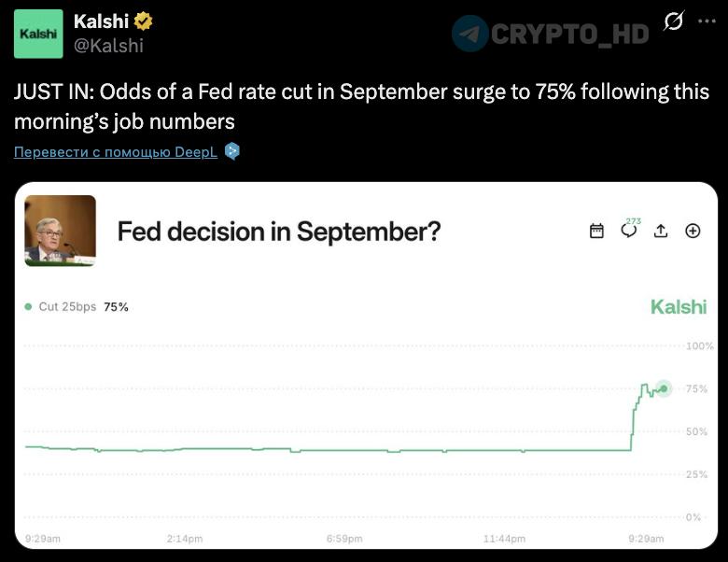The width and height of the screenshot is (728, 562).
Task: Click the Grok slashed-circle icon
Action: click(x=674, y=21)
